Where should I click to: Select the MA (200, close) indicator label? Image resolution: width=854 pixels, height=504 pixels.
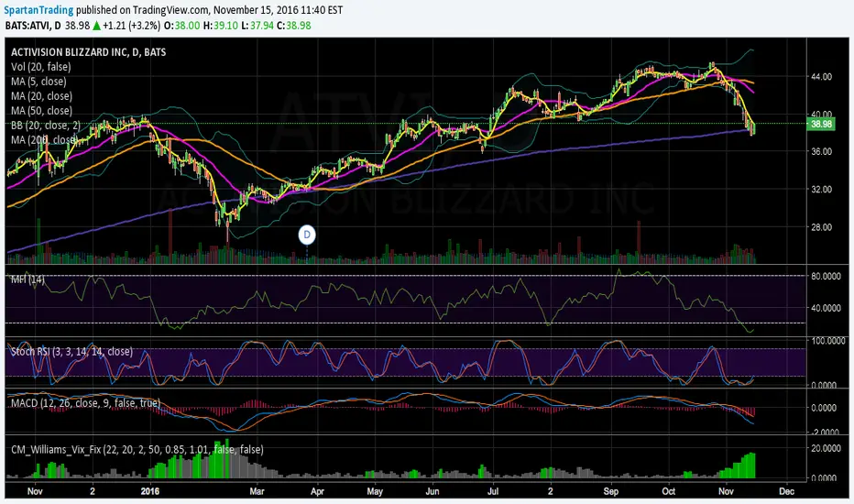coord(45,140)
